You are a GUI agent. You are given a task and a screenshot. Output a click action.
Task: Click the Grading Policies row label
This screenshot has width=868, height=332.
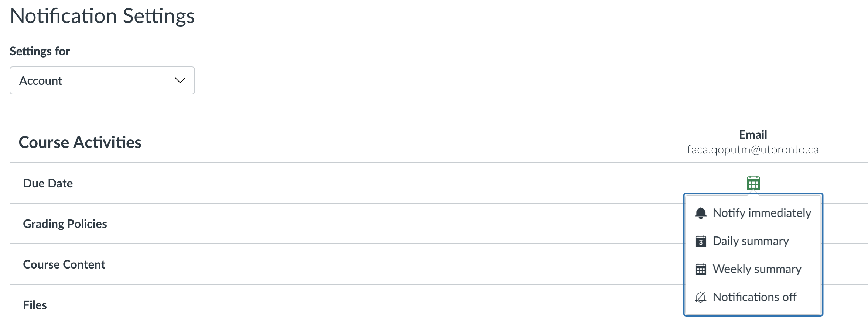click(x=65, y=224)
